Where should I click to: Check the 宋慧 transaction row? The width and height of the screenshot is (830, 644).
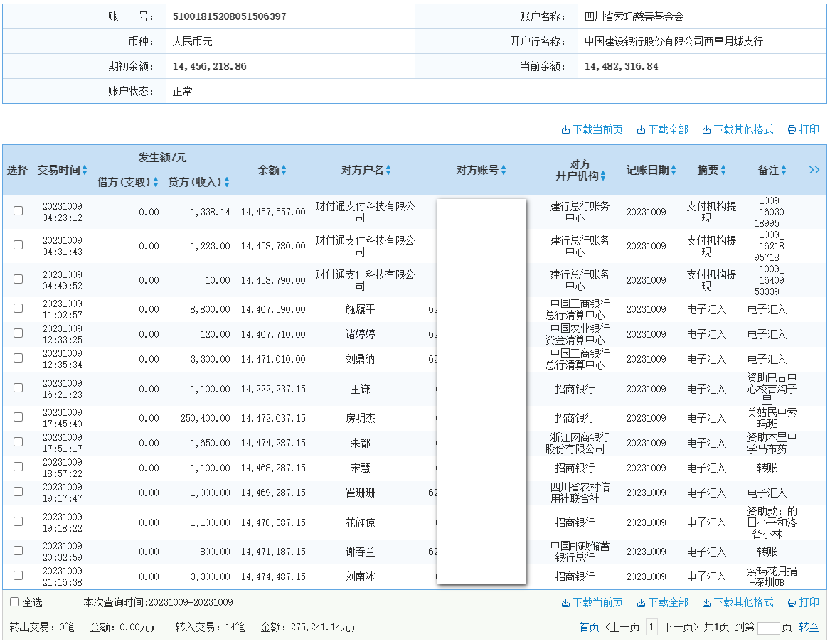[18, 467]
